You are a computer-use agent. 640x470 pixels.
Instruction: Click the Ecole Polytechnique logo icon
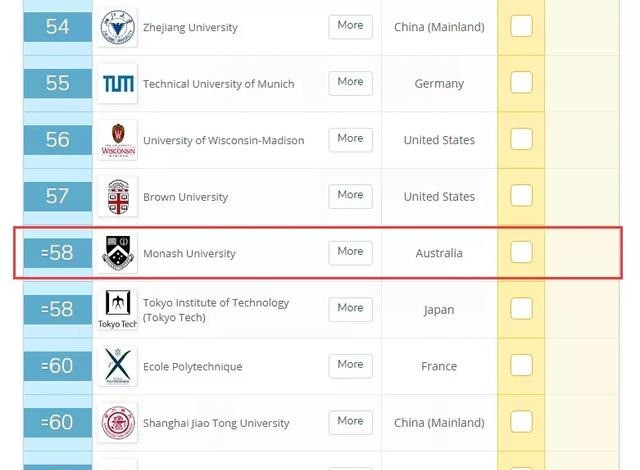point(119,366)
